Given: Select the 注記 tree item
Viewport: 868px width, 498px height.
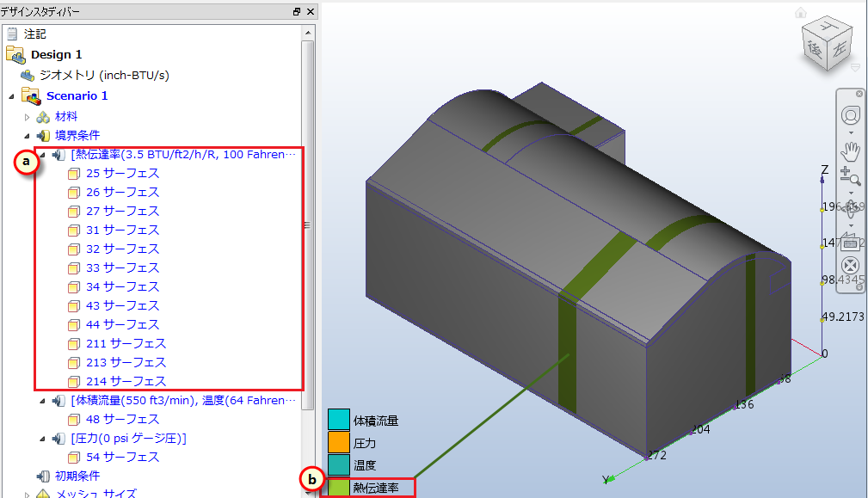Looking at the screenshot, I should point(35,34).
